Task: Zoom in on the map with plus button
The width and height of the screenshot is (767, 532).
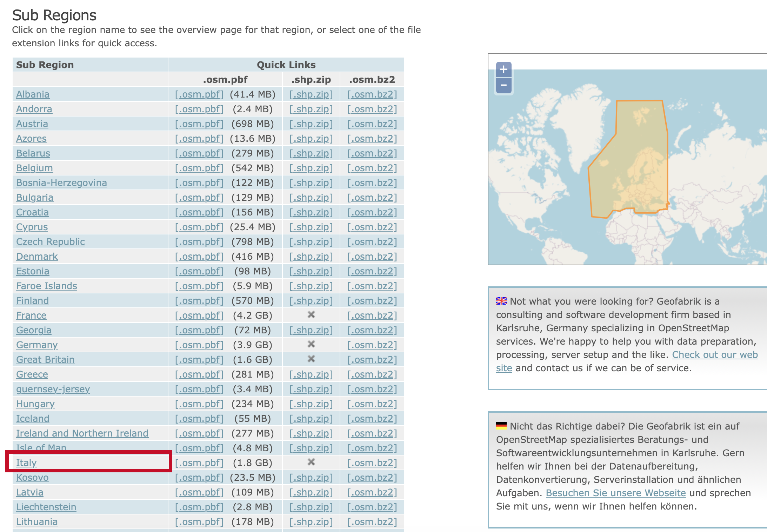Action: pos(503,69)
